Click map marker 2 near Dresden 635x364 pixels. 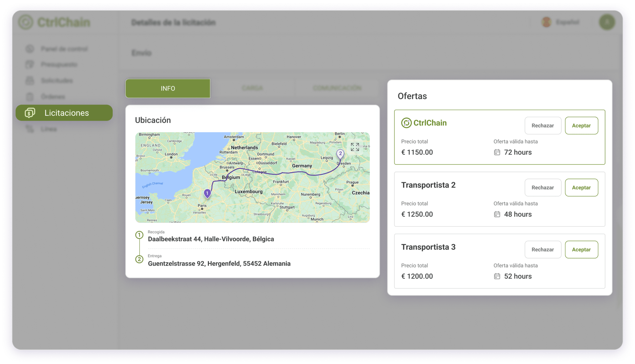point(340,154)
